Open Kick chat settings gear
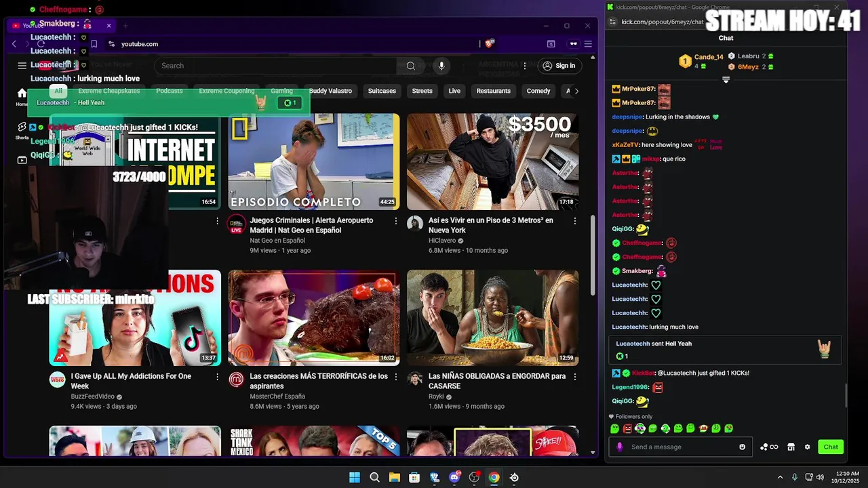 coord(807,447)
